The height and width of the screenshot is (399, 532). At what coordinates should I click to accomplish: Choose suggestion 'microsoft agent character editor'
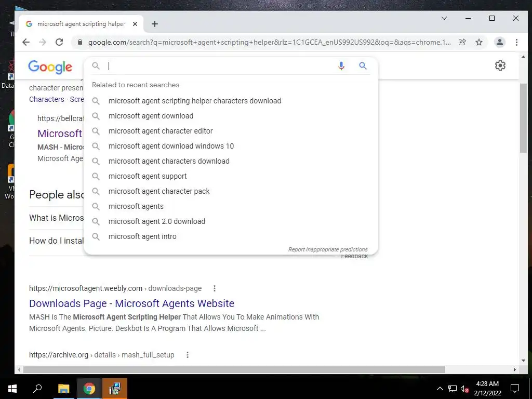(x=231, y=131)
